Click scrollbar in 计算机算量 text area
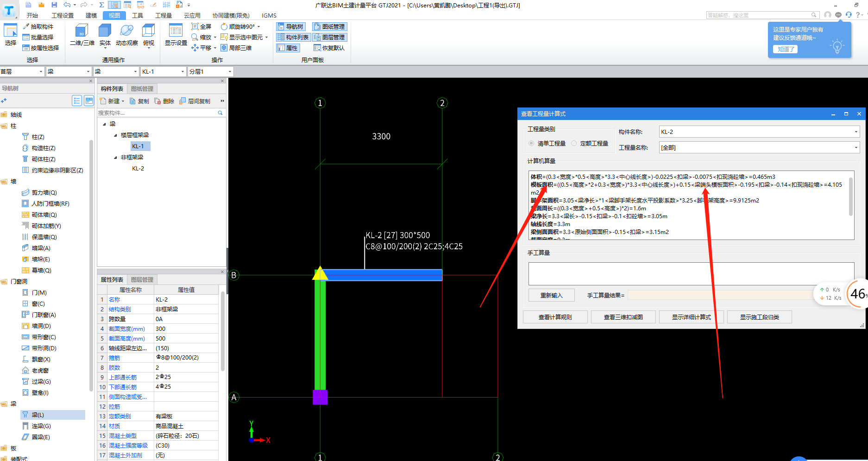The height and width of the screenshot is (461, 868). [851, 197]
